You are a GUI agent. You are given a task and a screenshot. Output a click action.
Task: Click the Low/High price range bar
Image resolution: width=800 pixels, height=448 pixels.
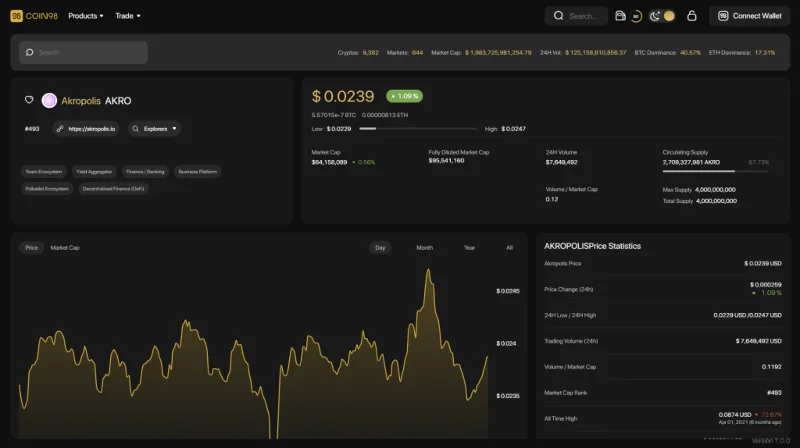point(417,129)
